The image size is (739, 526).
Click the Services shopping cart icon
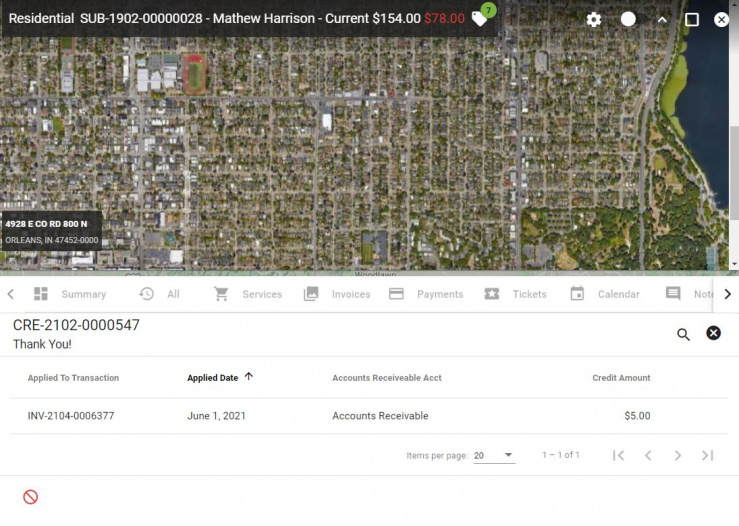(221, 294)
